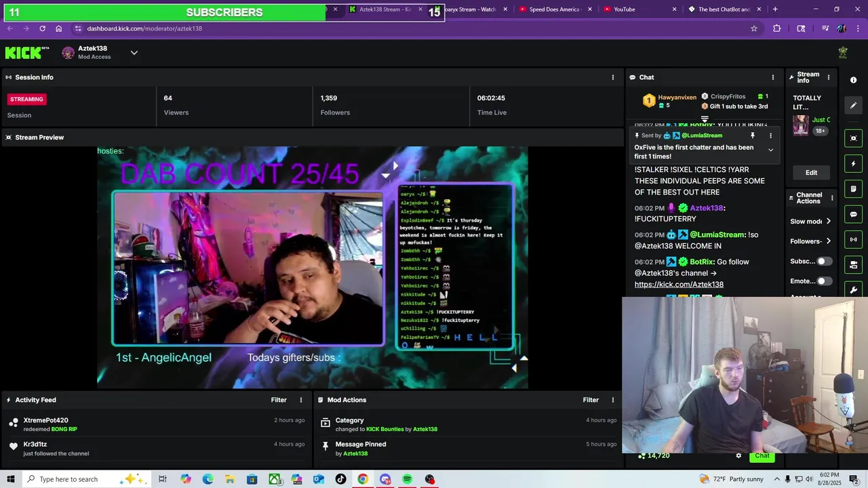Image resolution: width=868 pixels, height=488 pixels.
Task: Open weather widget 72°F Partly sunny
Action: 730,479
